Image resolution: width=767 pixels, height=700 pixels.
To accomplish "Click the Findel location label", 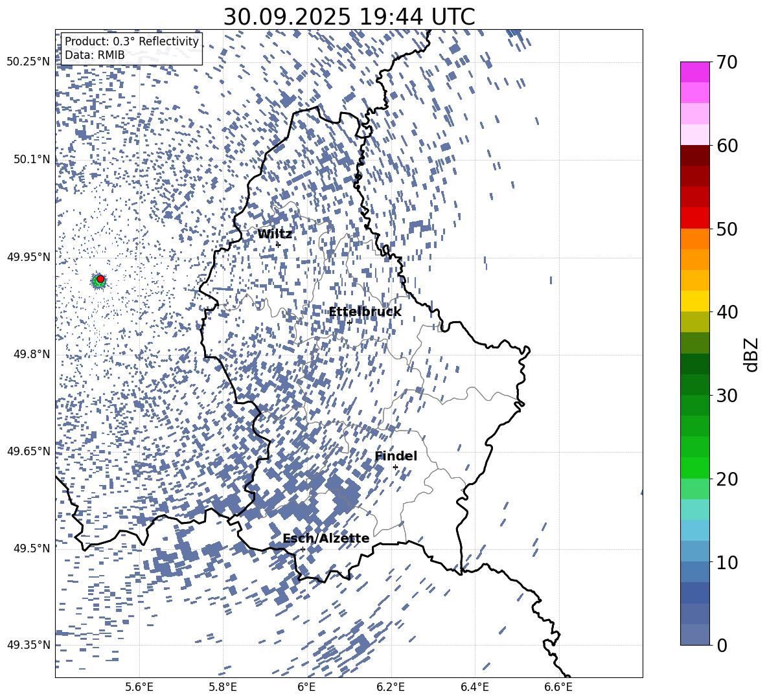I will 396,456.
